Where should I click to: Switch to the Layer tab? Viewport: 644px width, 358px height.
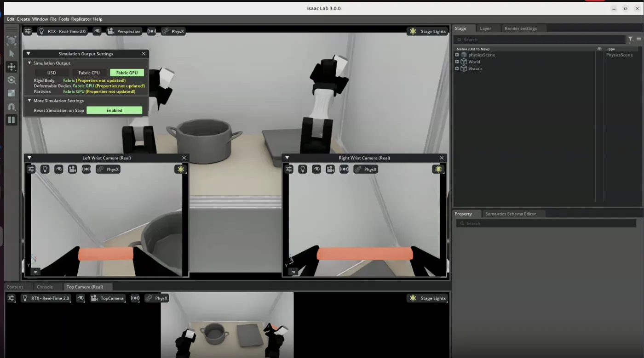[x=485, y=28]
